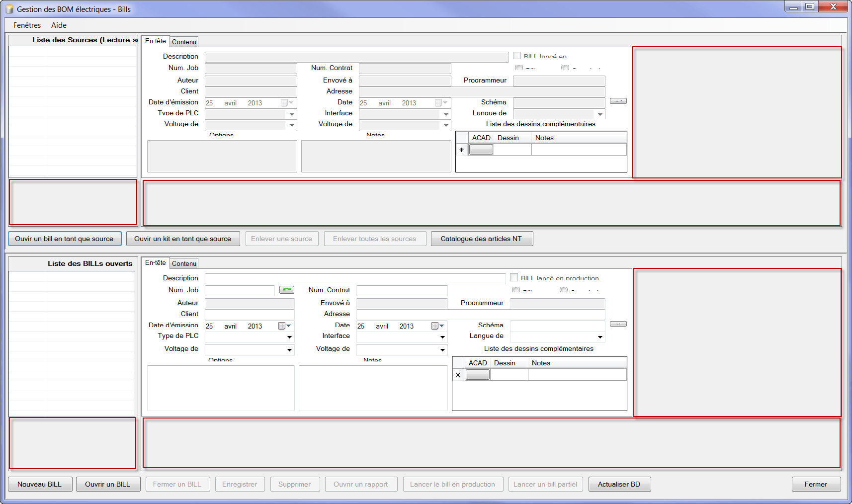Screen dimensions: 852x504
Task: Click Num. Job field in open bills panel
Action: click(x=240, y=290)
